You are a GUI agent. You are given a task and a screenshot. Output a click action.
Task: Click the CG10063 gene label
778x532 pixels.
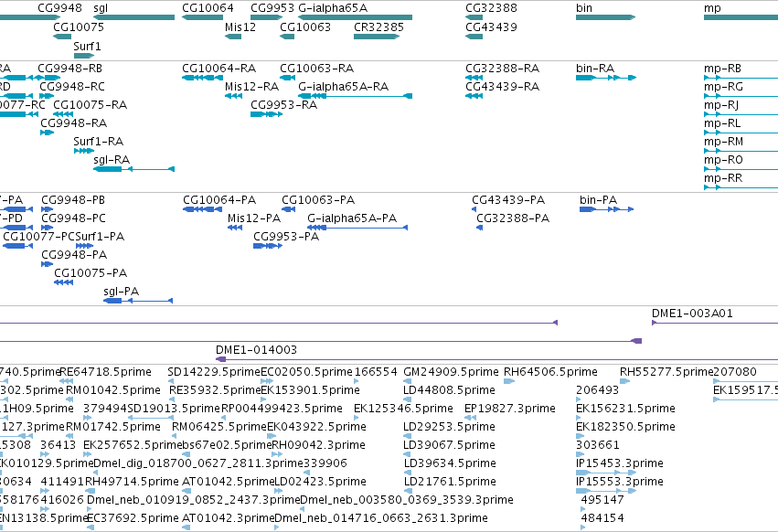(305, 27)
